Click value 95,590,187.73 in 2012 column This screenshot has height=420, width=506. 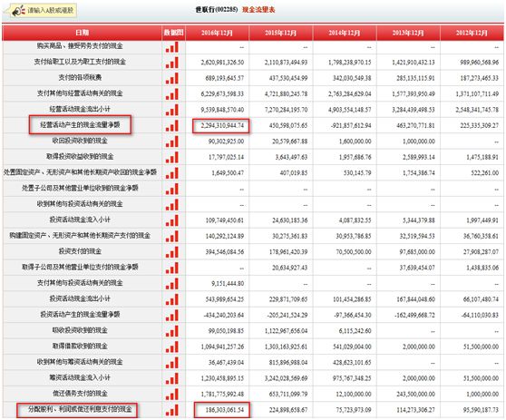pyautogui.click(x=481, y=410)
